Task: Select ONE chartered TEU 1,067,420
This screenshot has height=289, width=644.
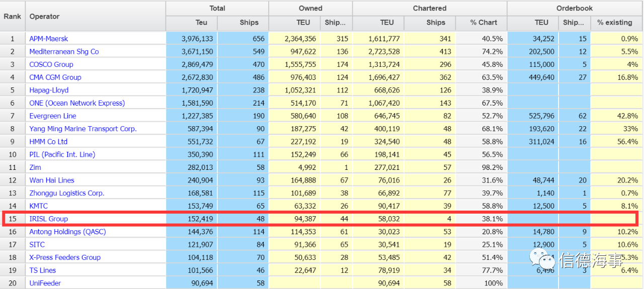Action: (384, 103)
